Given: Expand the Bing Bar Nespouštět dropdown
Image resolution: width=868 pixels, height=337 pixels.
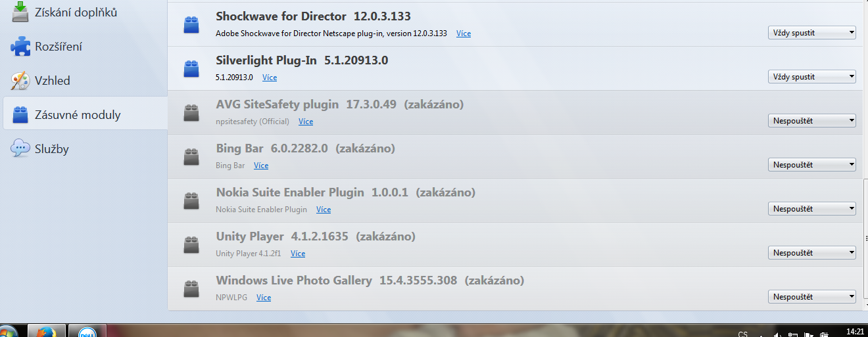Looking at the screenshot, I should (811, 164).
